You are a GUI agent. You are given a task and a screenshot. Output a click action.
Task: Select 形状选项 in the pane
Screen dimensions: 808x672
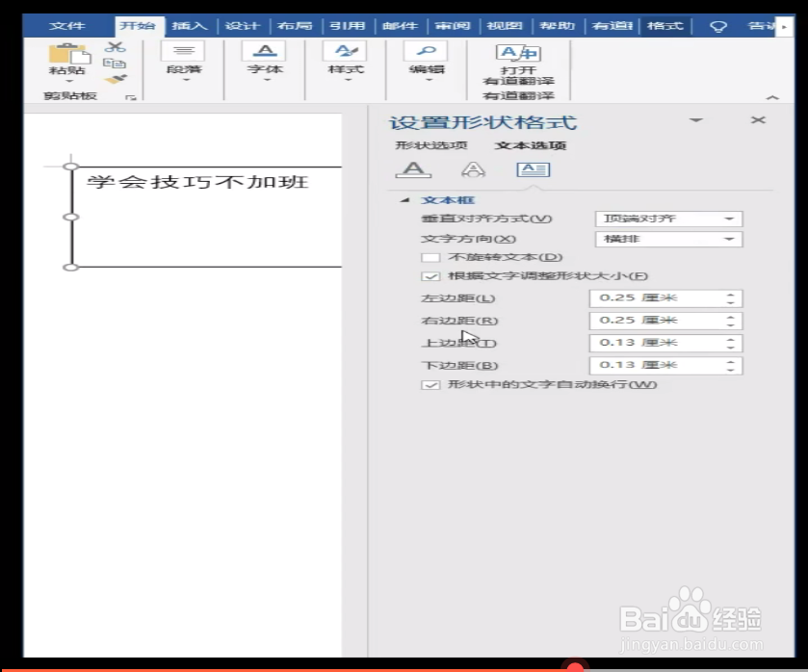[x=430, y=145]
